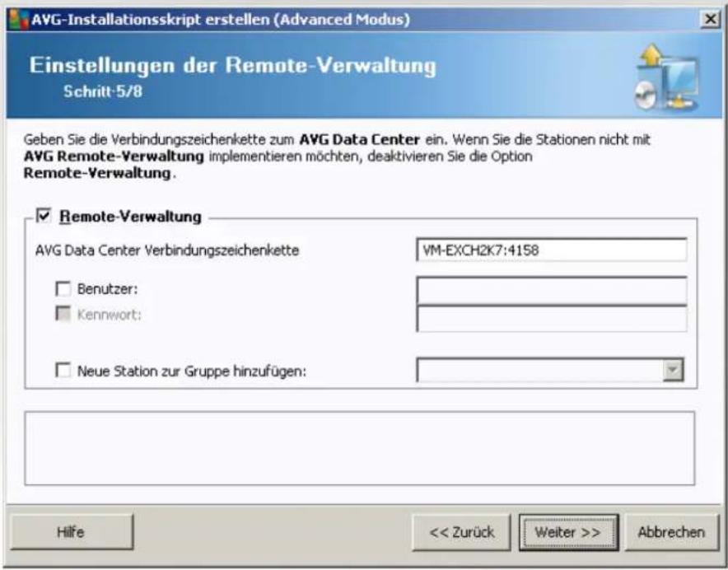Click the Hilfe button
This screenshot has width=728, height=570.
tap(71, 532)
